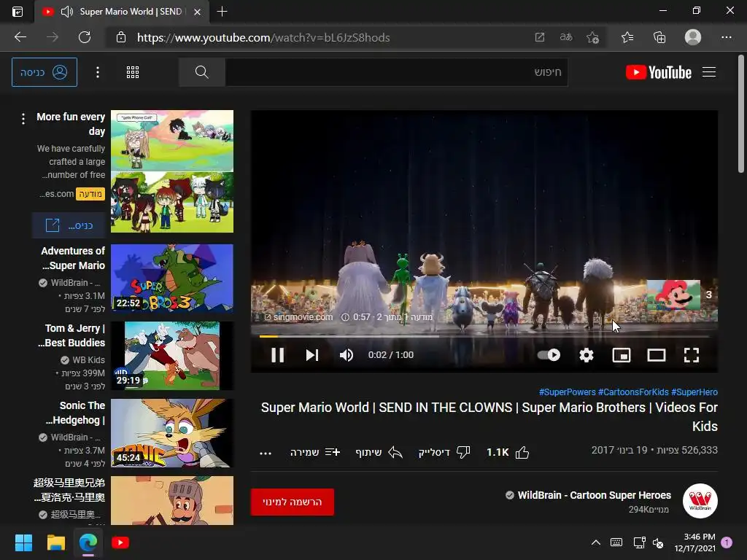
Task: Go back in browser
Action: tap(20, 37)
